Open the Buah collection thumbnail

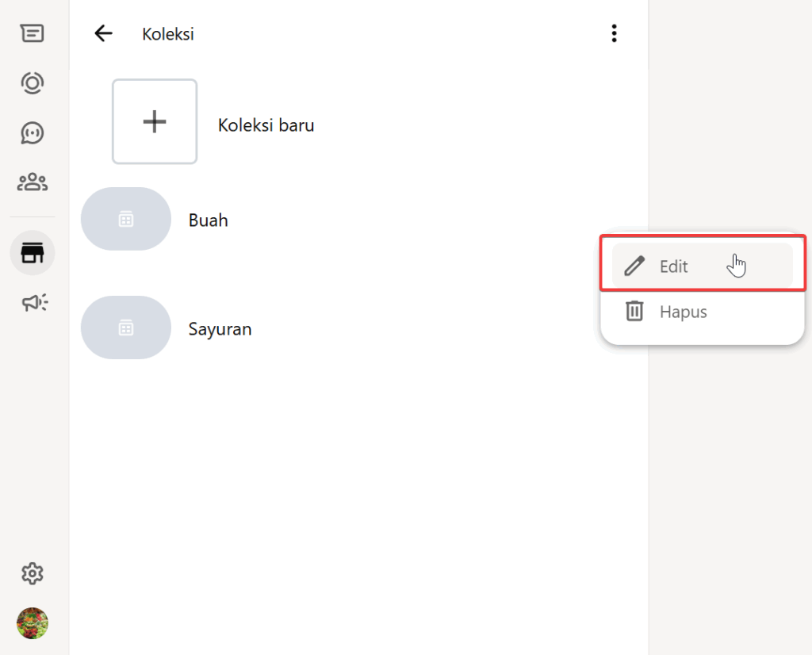[126, 220]
